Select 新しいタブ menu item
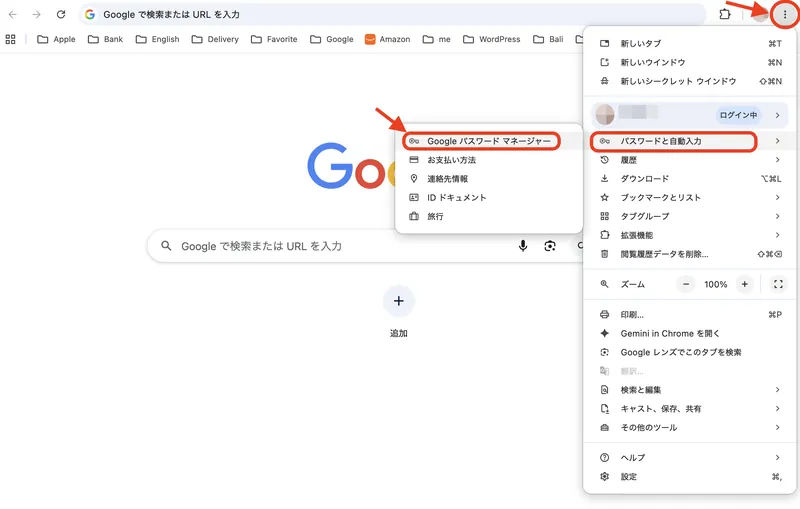 (x=690, y=43)
